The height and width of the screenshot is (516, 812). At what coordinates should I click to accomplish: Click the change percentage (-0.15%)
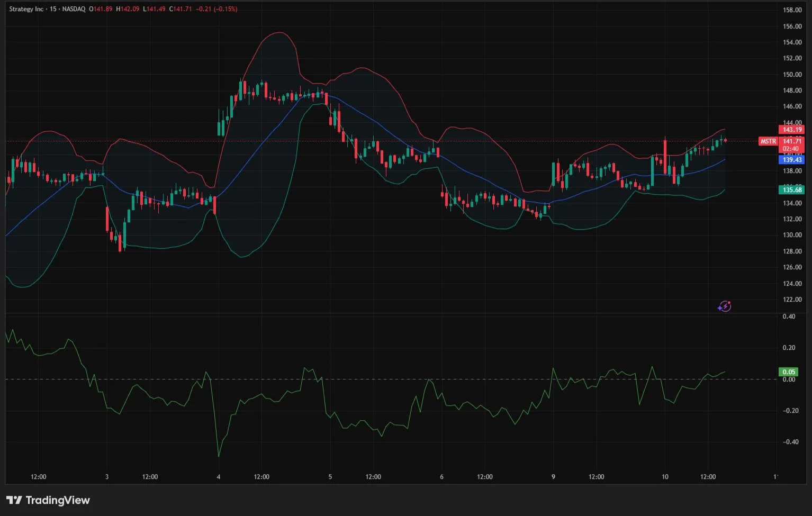click(224, 9)
